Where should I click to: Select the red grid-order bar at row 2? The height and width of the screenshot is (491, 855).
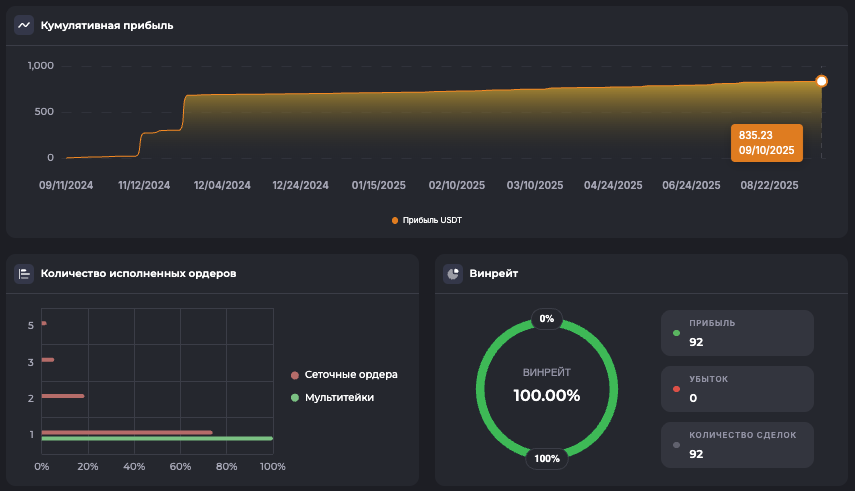[62, 396]
